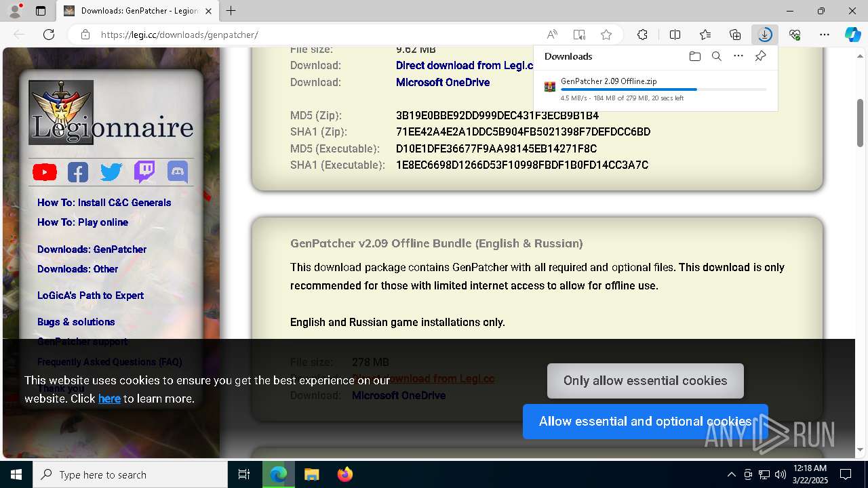
Task: Show hidden system tray icons
Action: pos(731,474)
